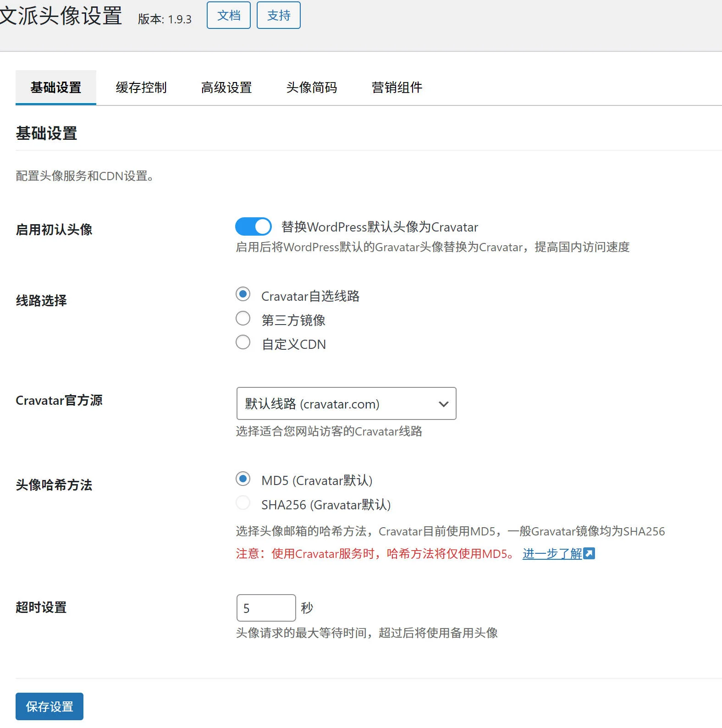Open the 文档 documentation button
Screen dimensions: 722x728
coord(228,15)
